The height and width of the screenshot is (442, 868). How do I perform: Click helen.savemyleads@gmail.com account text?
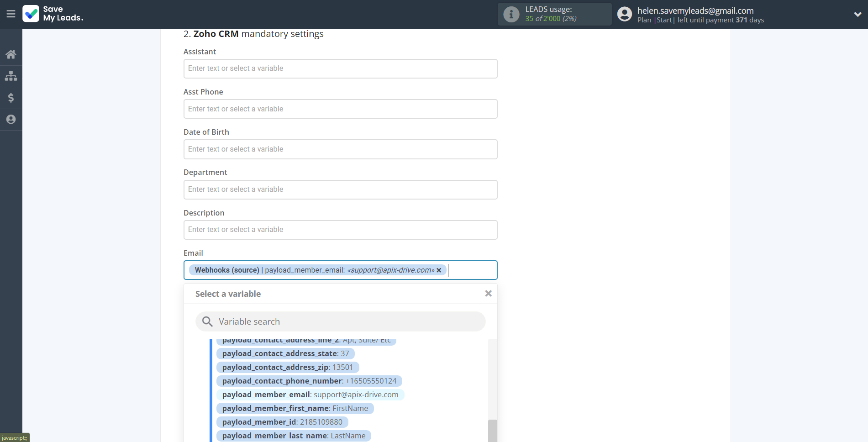click(x=695, y=11)
